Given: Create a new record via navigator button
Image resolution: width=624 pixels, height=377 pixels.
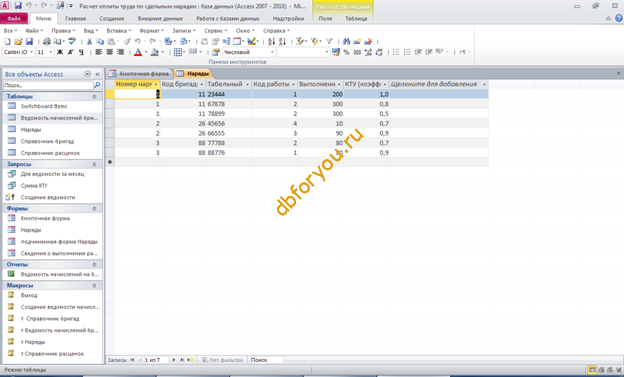Looking at the screenshot, I should point(191,360).
